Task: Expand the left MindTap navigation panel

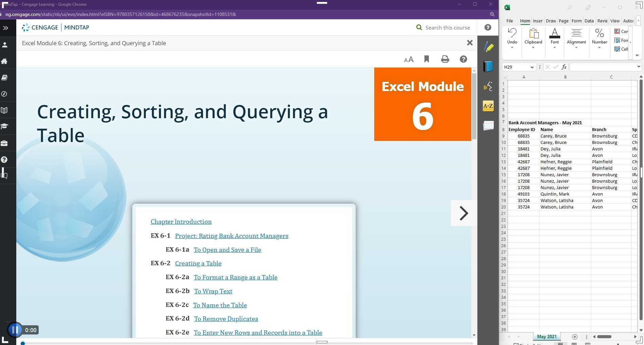Action: tap(5, 28)
